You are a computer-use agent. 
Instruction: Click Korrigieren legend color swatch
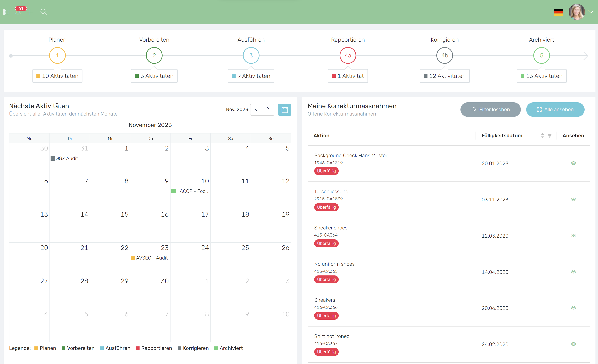pos(179,348)
